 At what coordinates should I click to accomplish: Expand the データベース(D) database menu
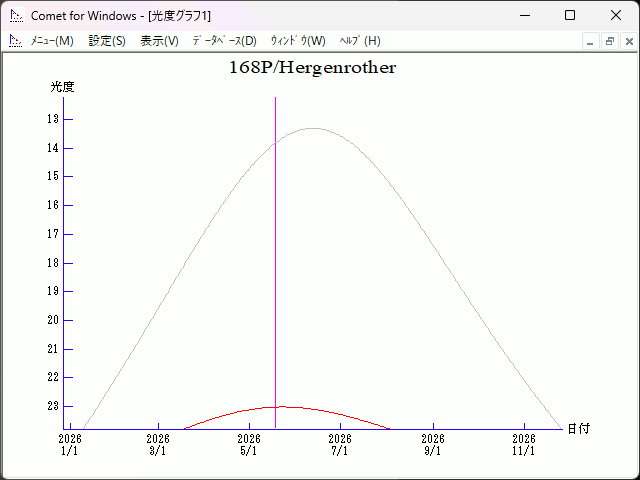click(224, 41)
